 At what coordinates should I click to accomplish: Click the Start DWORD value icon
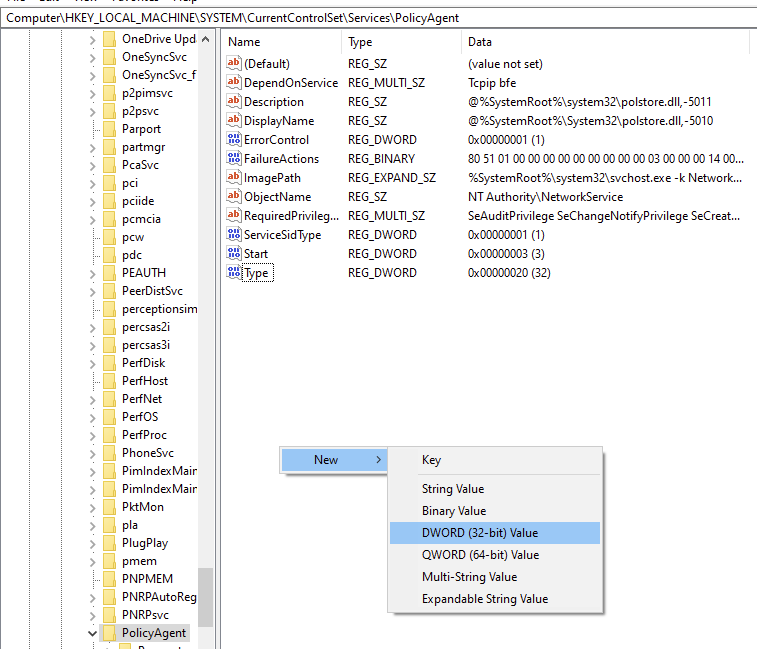234,253
